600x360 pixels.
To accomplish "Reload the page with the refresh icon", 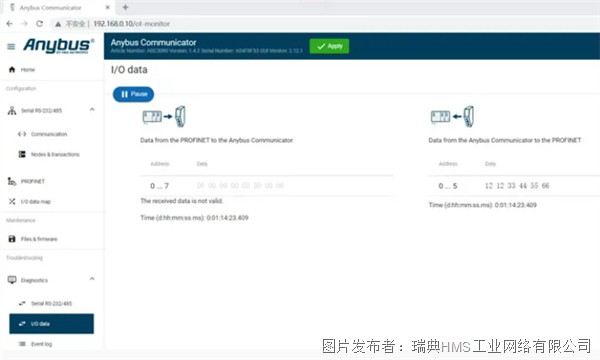I will pos(39,24).
